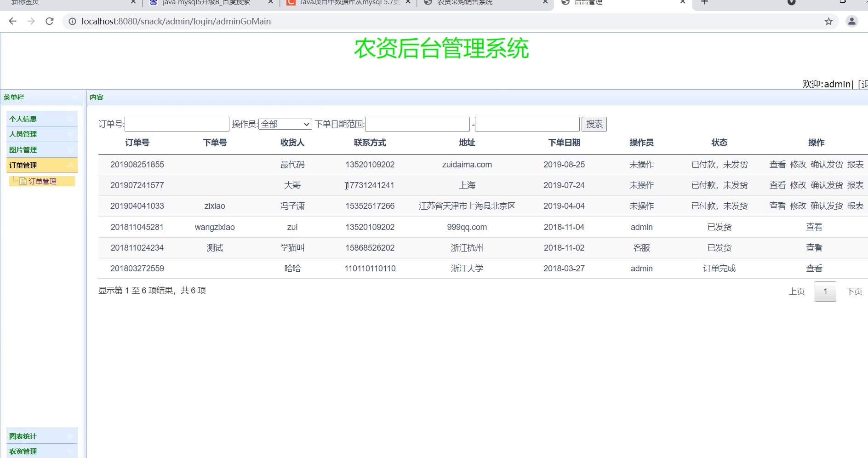Click the browser back arrow icon
868x458 pixels.
(x=12, y=21)
